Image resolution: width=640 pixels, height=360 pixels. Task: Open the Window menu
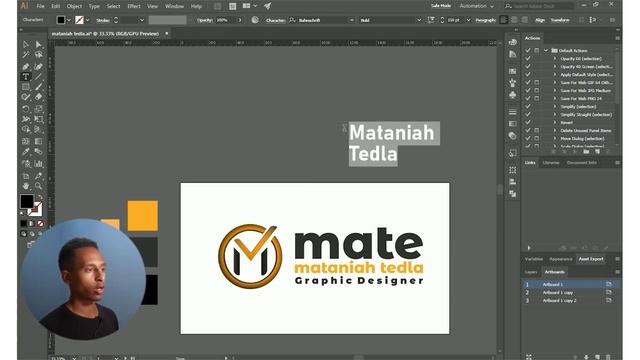(x=174, y=6)
